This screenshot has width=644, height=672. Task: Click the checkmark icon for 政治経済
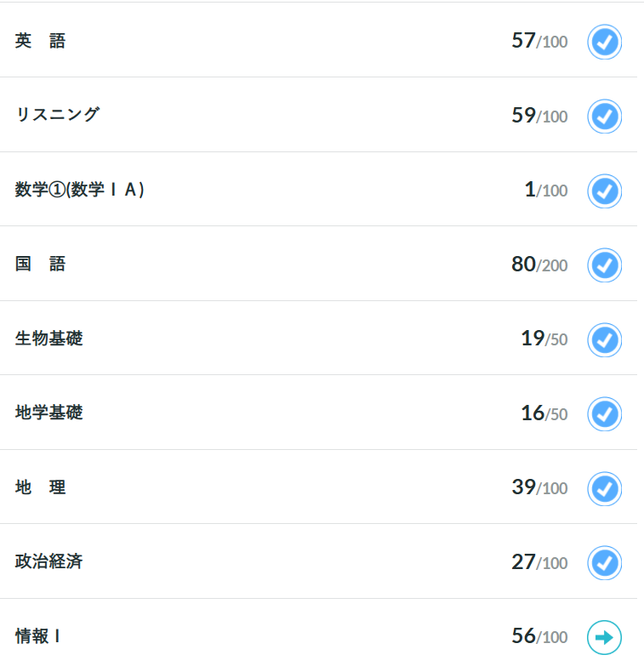coord(604,562)
